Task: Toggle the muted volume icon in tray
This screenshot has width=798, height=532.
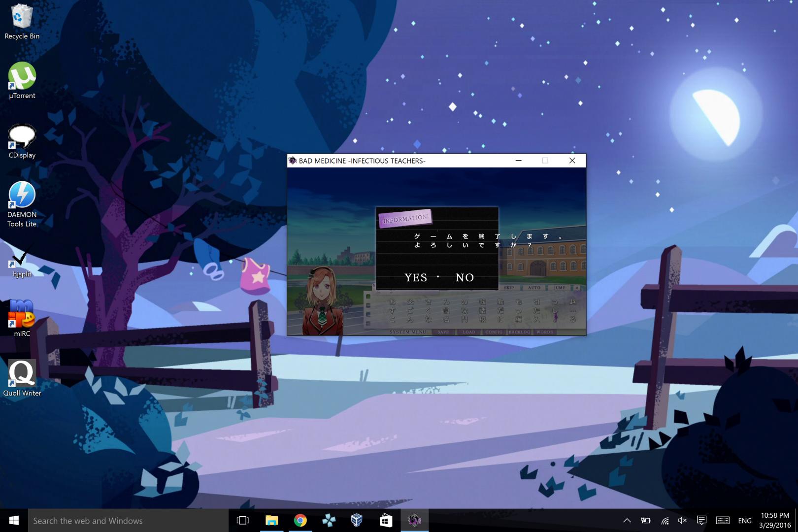Action: click(x=682, y=521)
